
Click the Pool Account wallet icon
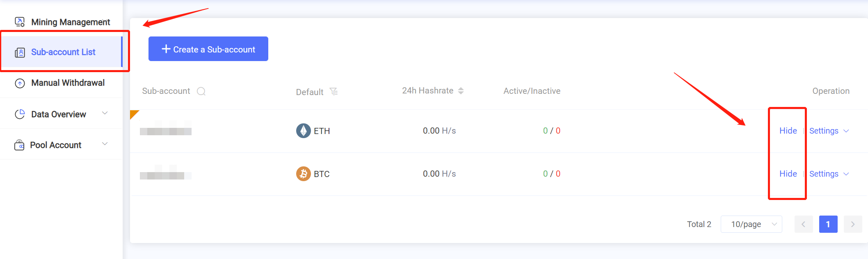coord(19,145)
